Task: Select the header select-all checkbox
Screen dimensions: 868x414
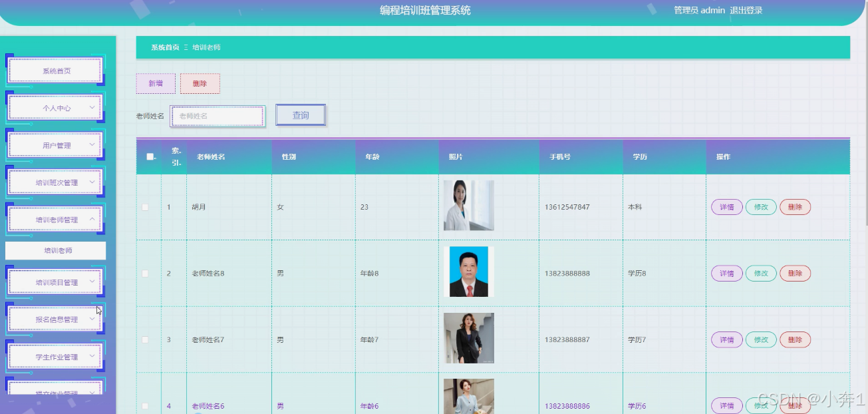Action: pyautogui.click(x=150, y=157)
